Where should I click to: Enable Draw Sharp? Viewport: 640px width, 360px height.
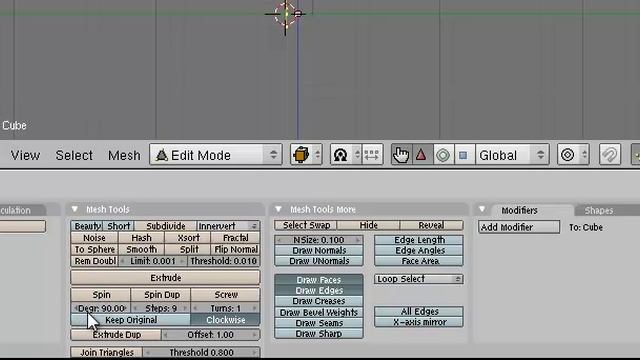click(x=319, y=333)
